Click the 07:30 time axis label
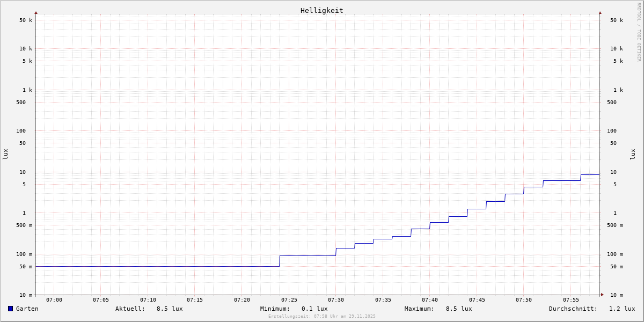Screen dimensions: 644x322 tap(336, 300)
